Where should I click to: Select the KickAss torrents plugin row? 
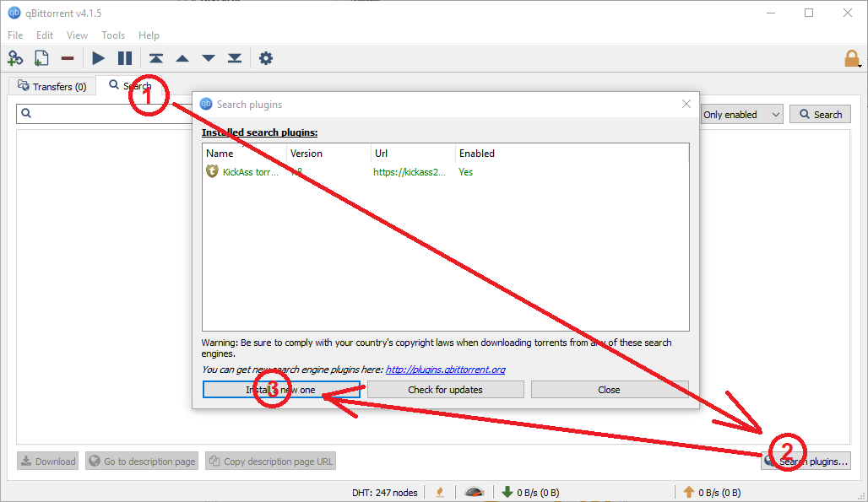coord(446,172)
